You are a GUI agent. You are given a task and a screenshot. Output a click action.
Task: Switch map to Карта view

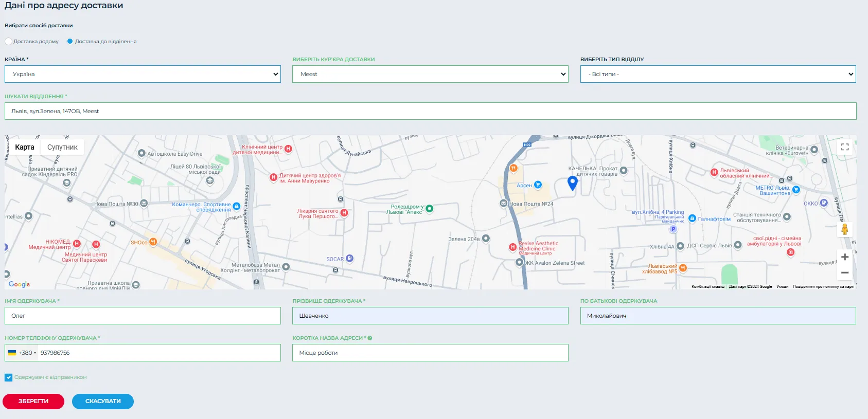pos(25,148)
